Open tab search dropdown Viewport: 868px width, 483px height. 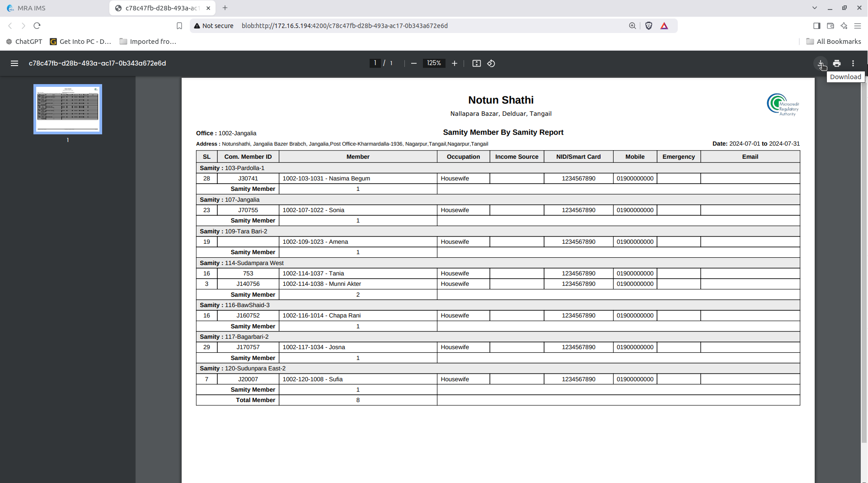click(815, 8)
